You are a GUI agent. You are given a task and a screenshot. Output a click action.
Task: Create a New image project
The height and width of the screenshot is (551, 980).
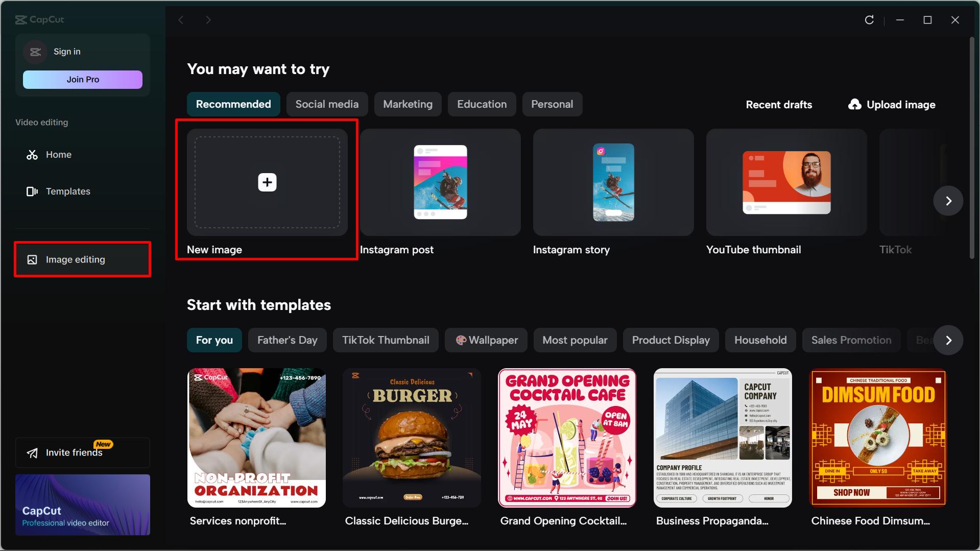coord(267,182)
